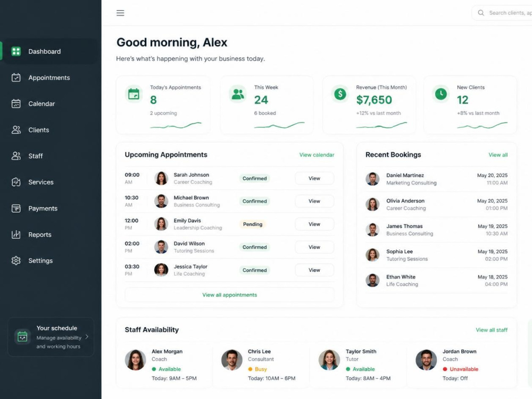Open the hamburger menu icon

point(120,13)
